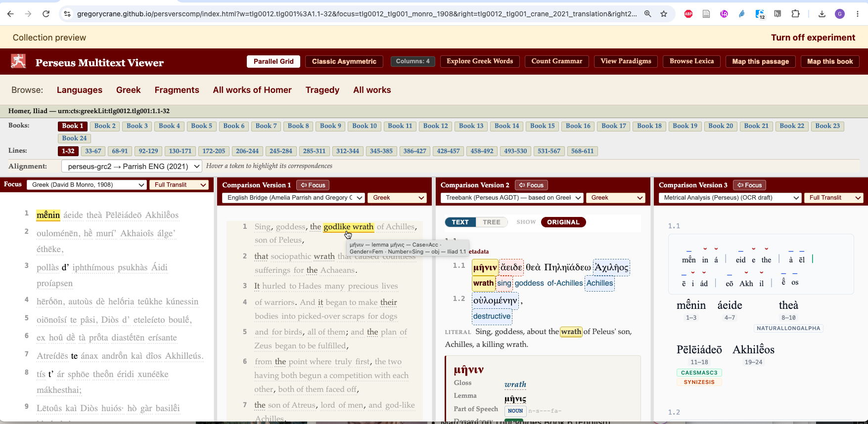This screenshot has height=424, width=868.
Task: Select TEXT view in Treebank panel
Action: point(460,222)
